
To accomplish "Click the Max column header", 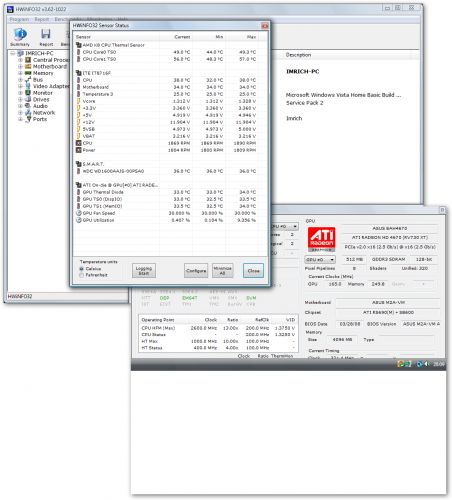I will tap(242, 37).
